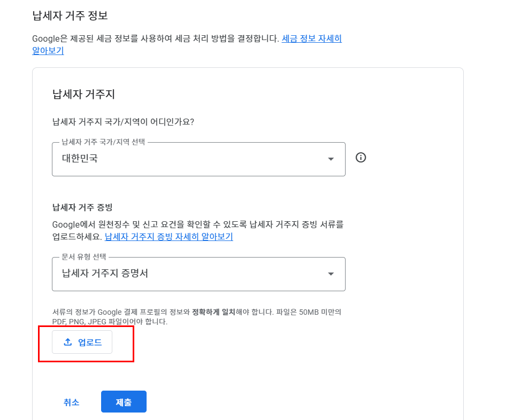The image size is (505, 420).
Task: Expand the arrow beside 납세자 거주지 증명서
Action: [331, 274]
